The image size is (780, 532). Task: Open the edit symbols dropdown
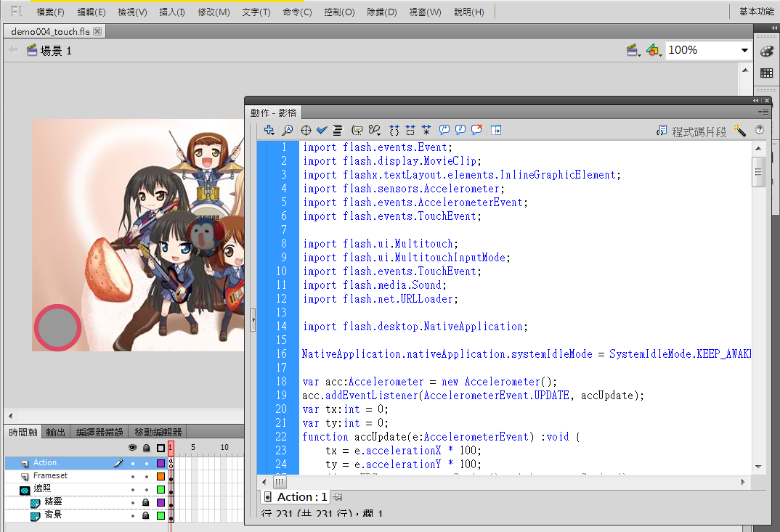(654, 50)
